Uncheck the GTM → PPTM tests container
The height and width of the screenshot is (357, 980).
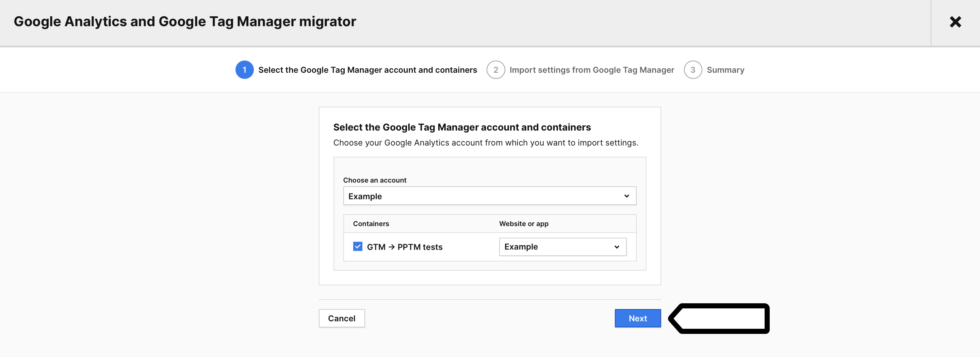tap(358, 247)
